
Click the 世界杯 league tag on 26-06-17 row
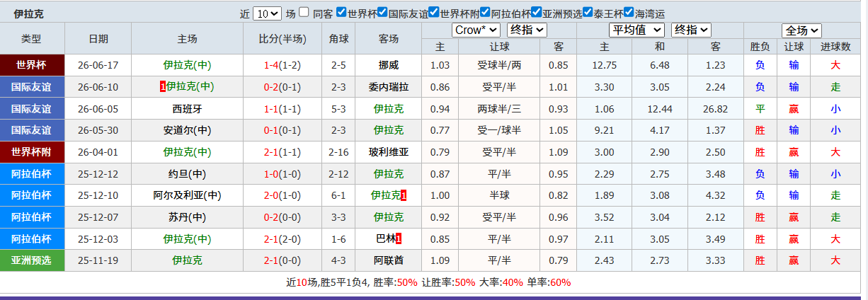(x=32, y=65)
